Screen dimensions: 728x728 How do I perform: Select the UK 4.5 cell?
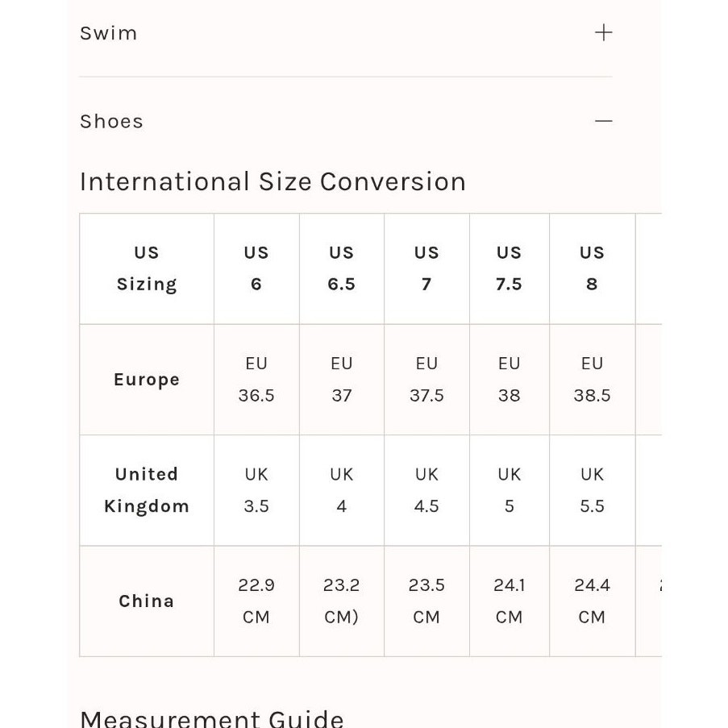point(426,490)
